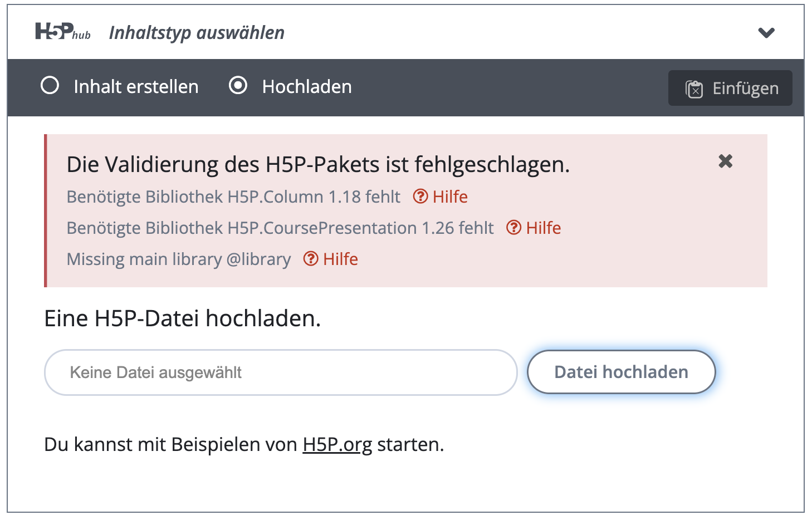Switch to the Inhalt erstellen label
The height and width of the screenshot is (520, 812).
pos(136,87)
